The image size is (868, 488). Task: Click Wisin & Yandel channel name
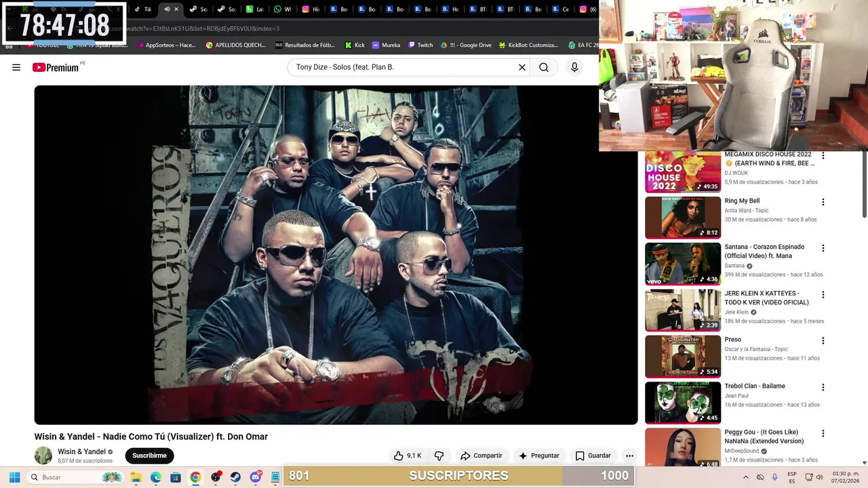tap(81, 451)
